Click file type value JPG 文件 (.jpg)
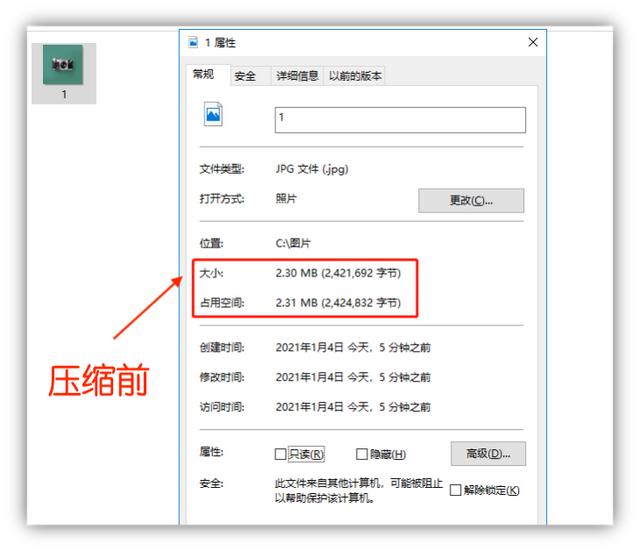Screen dimensions: 640x551 coord(312,169)
